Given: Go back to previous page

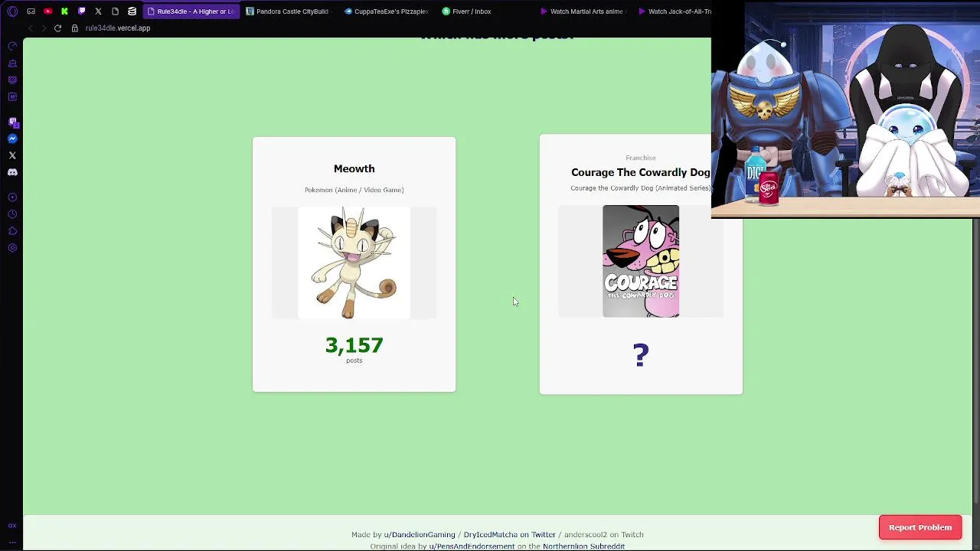Looking at the screenshot, I should tap(30, 28).
